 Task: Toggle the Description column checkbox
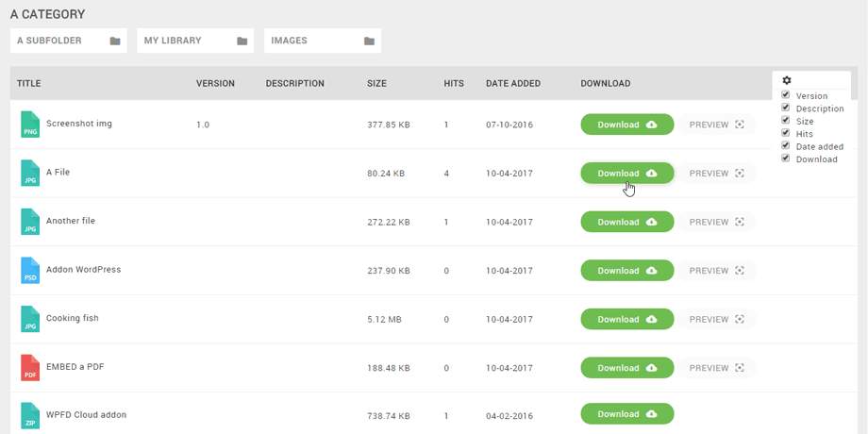[x=785, y=108]
